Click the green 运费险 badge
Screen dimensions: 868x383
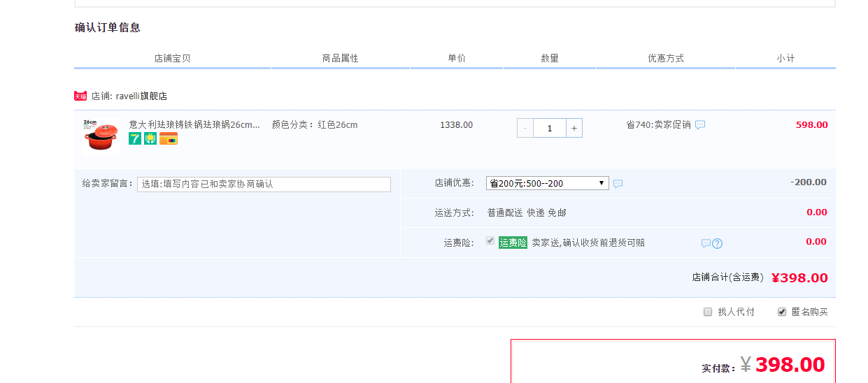click(513, 243)
